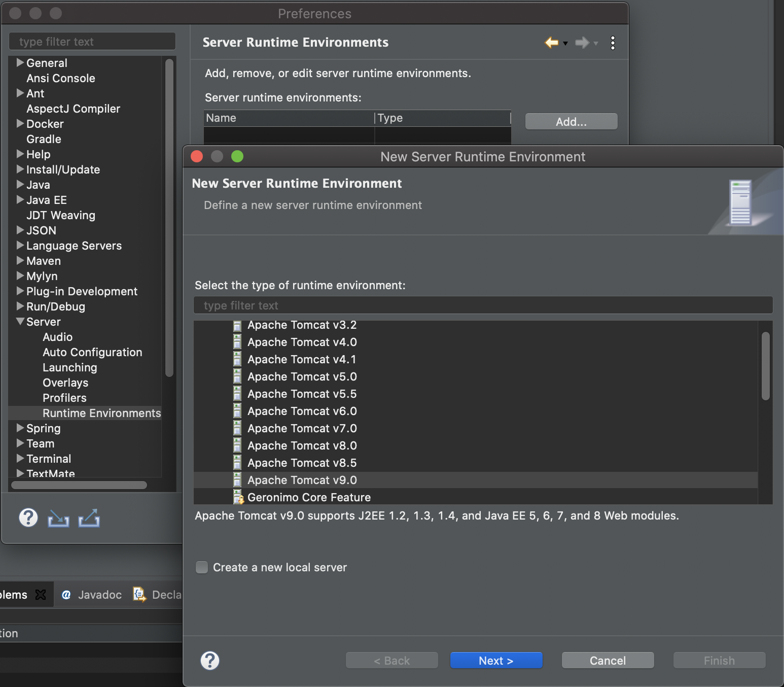Select JDT Weaving preference page

click(x=61, y=215)
